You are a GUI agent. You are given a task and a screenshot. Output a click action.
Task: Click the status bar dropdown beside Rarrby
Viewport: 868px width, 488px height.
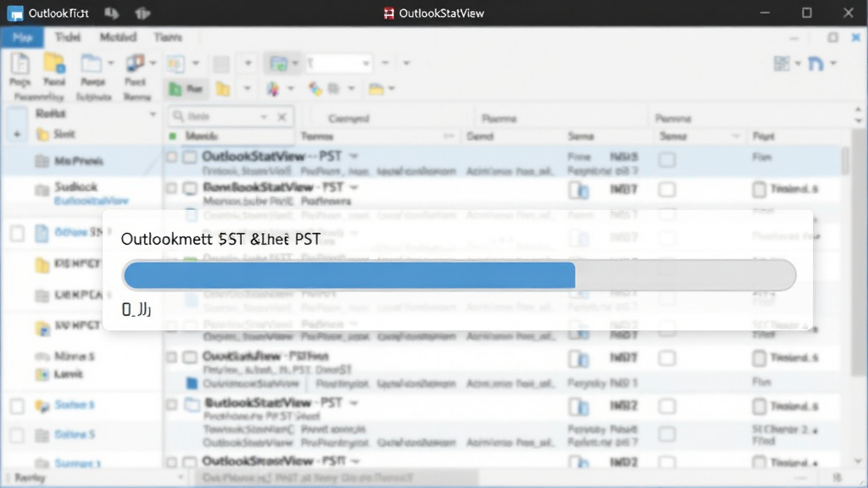click(181, 478)
